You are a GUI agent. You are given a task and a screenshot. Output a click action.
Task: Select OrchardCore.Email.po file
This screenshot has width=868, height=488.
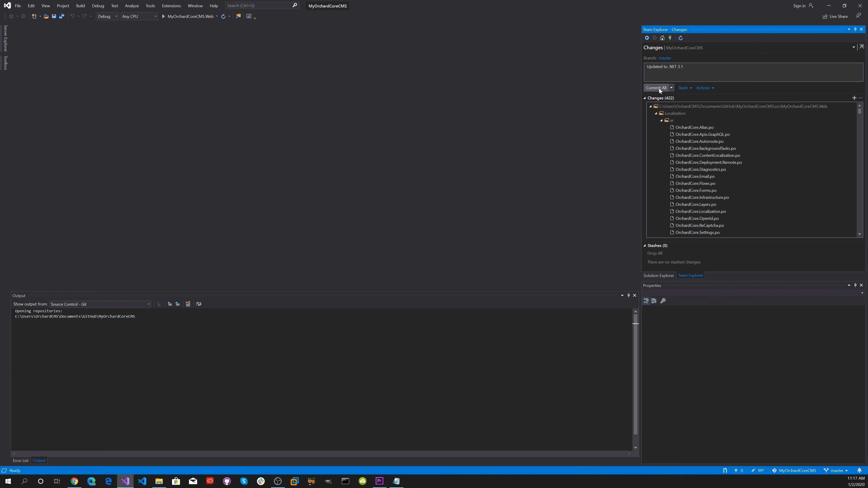pyautogui.click(x=695, y=176)
